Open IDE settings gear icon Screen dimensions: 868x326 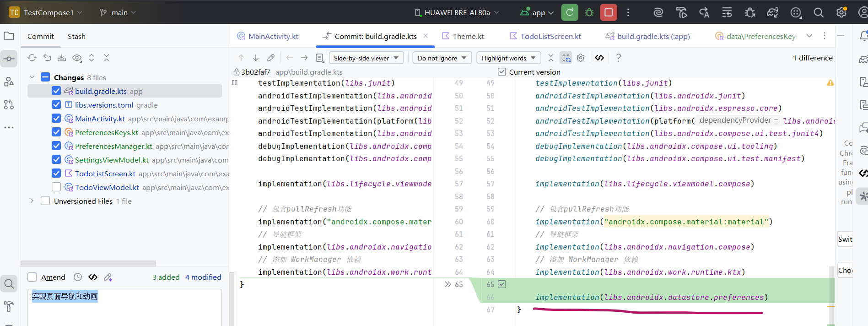(841, 12)
